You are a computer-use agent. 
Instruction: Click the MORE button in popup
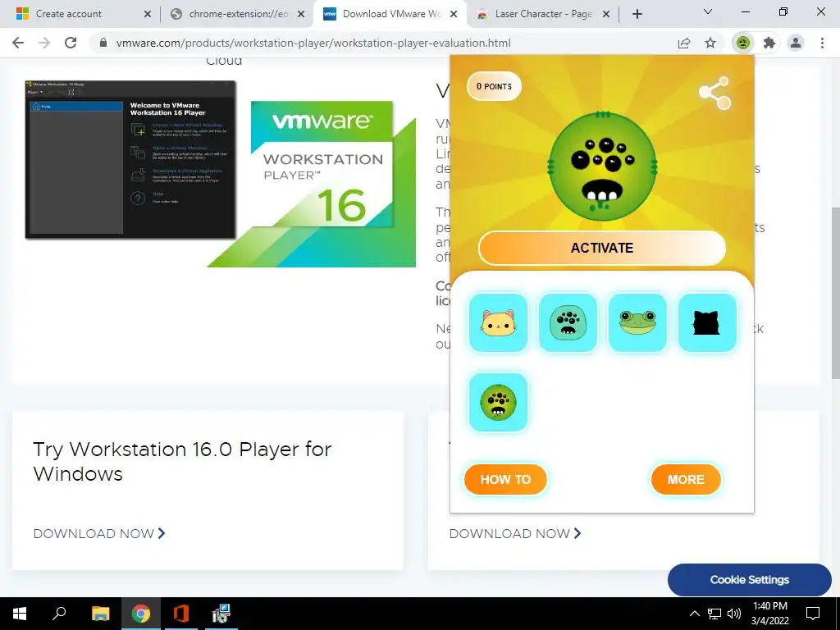click(x=686, y=479)
